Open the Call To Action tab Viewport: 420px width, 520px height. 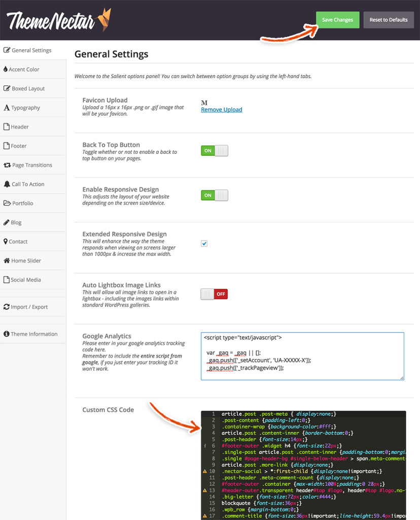(x=29, y=184)
